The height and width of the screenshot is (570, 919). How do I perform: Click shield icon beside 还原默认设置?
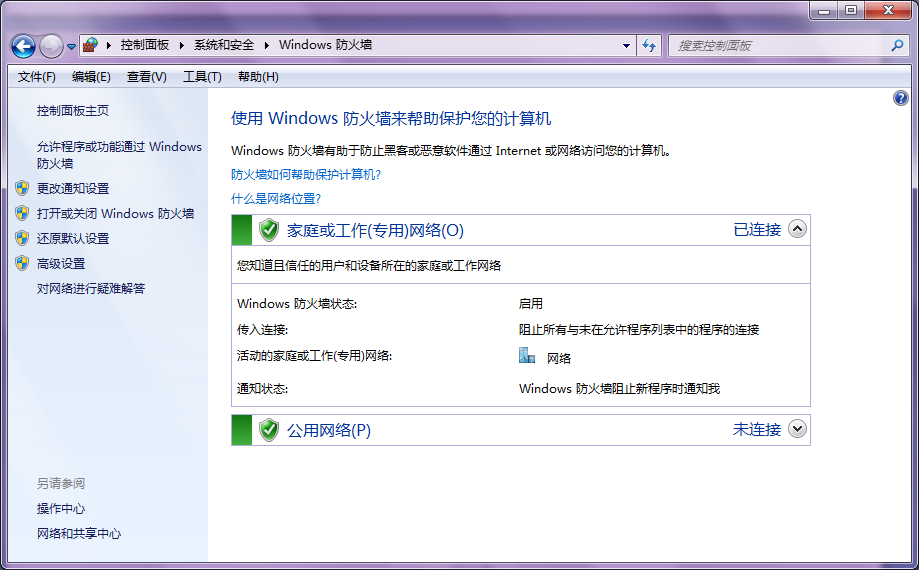pos(22,238)
